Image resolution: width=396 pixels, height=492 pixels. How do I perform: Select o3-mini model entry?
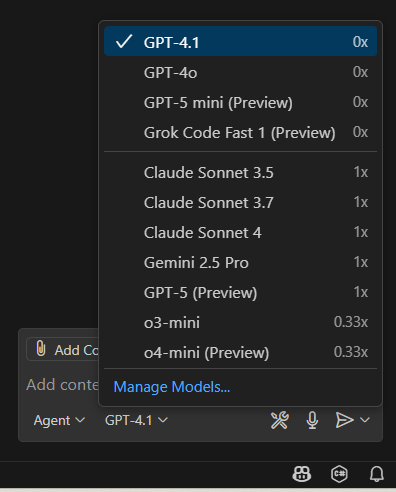tap(240, 322)
